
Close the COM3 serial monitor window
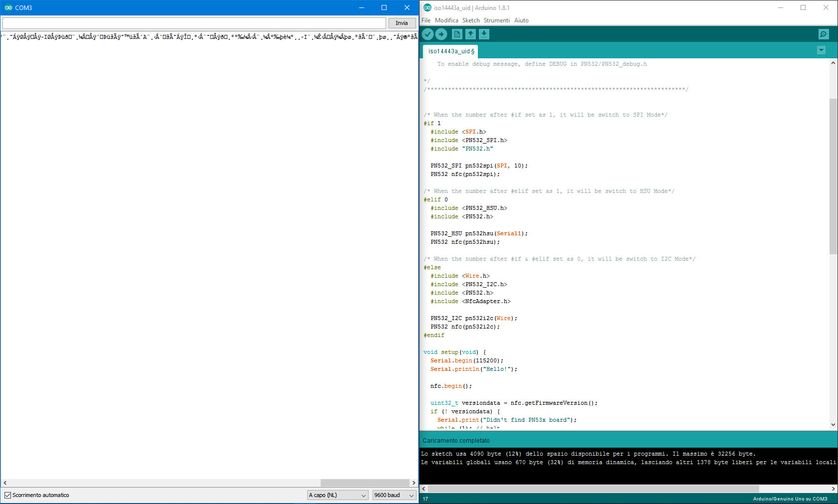coord(407,7)
